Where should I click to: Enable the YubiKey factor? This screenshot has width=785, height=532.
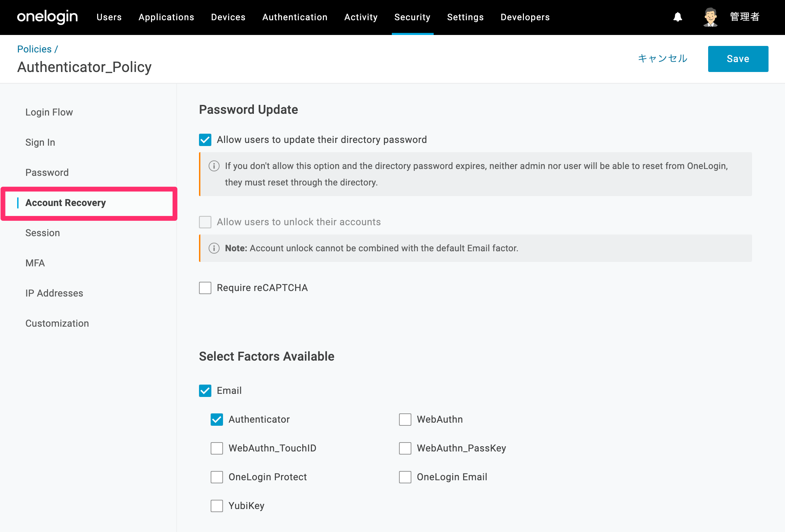click(x=217, y=506)
